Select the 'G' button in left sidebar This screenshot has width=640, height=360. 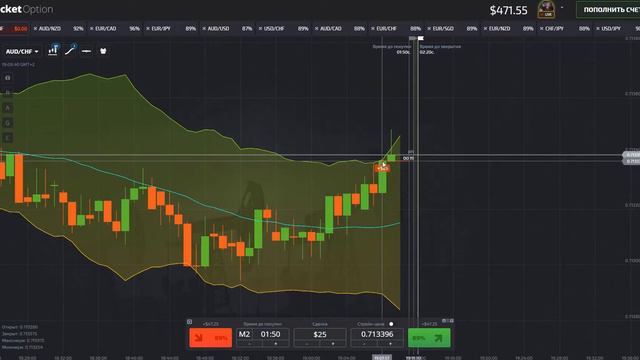pos(8,123)
